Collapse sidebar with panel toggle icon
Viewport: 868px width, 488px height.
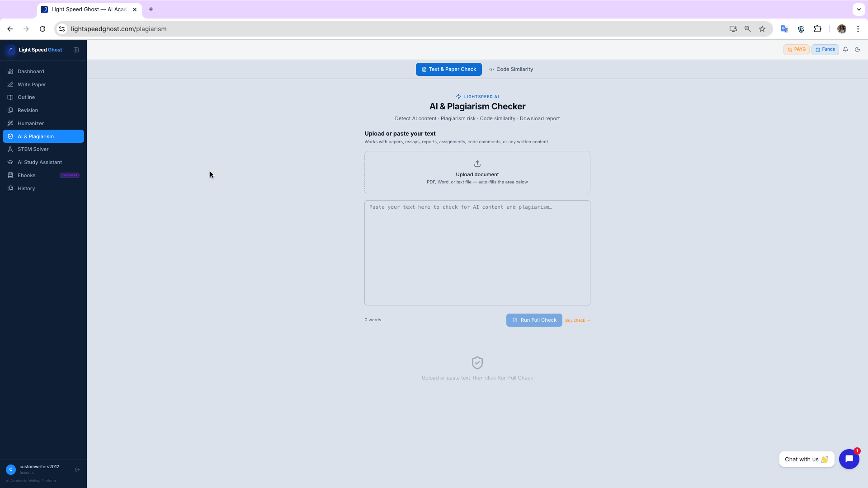tap(76, 50)
